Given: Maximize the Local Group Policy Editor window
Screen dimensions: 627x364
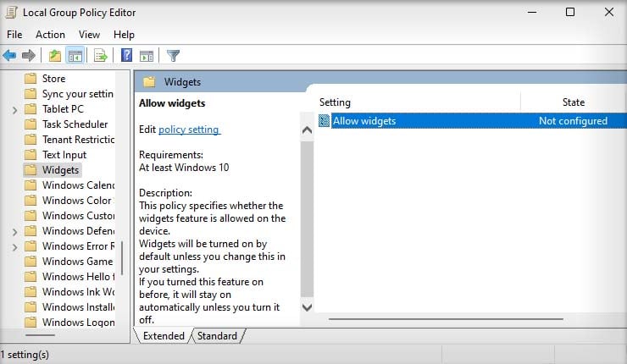Looking at the screenshot, I should coord(570,12).
